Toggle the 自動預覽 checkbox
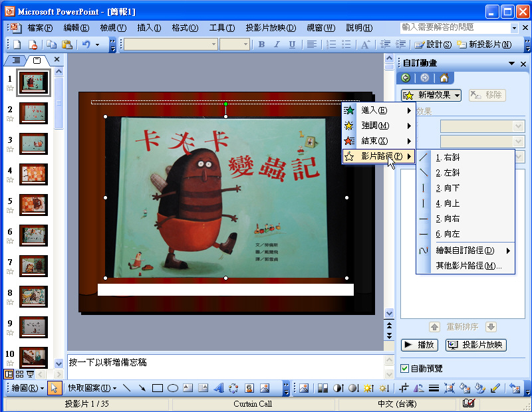Screen dimensions: 532x412 404,368
